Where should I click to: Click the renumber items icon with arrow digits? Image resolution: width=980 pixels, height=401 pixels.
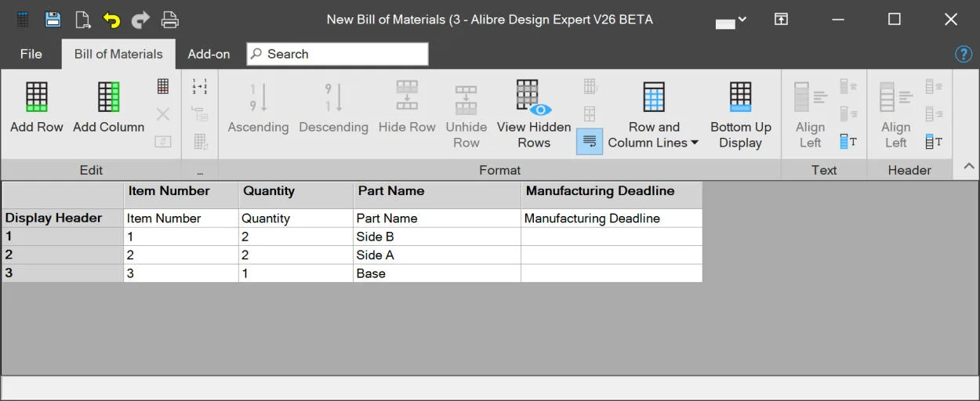[200, 86]
